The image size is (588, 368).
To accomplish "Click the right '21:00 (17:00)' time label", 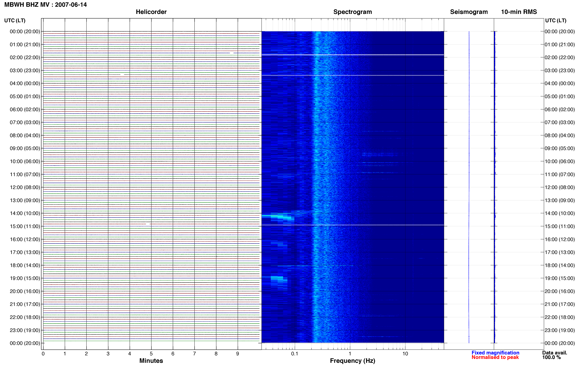I will [560, 304].
